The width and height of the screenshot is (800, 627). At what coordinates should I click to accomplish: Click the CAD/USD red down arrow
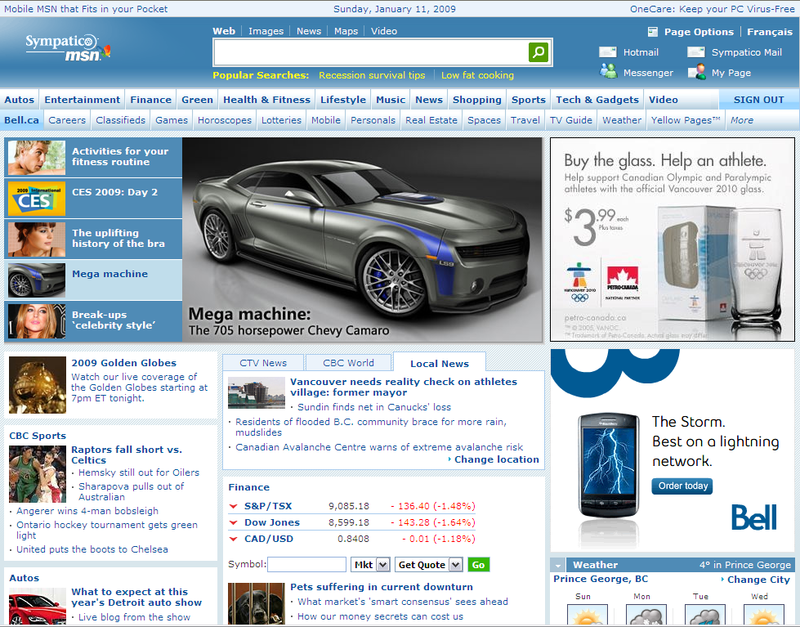point(233,539)
